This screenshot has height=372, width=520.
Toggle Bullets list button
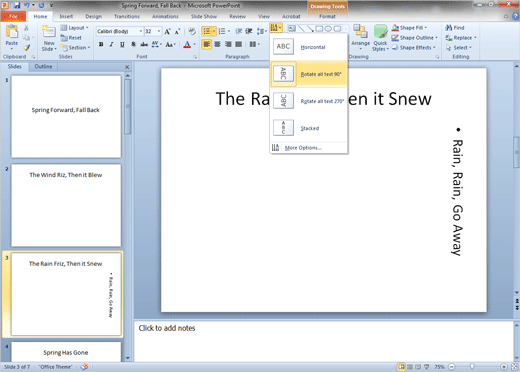(207, 31)
